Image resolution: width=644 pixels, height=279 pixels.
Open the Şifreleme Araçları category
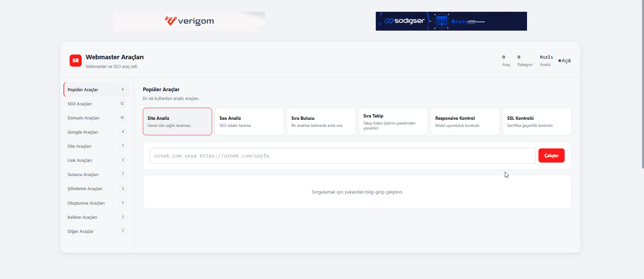[97, 188]
